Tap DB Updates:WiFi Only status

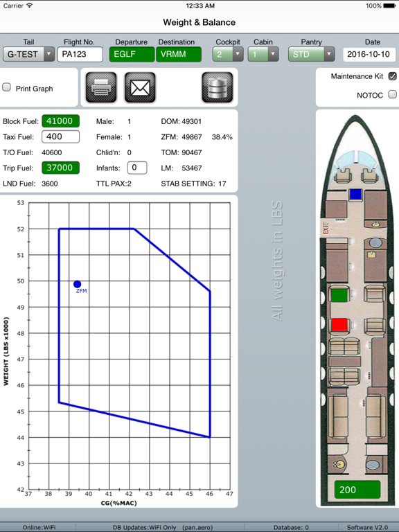click(145, 527)
